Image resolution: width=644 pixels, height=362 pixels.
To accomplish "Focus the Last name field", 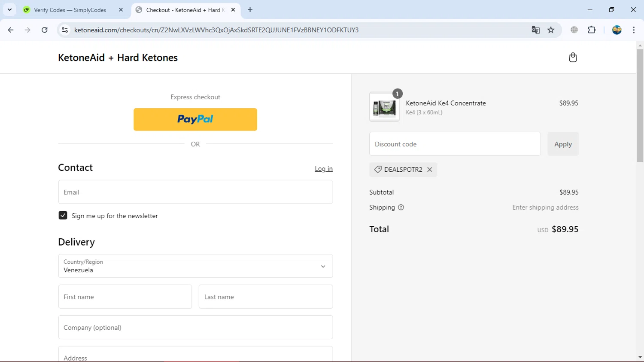I will coord(266,297).
